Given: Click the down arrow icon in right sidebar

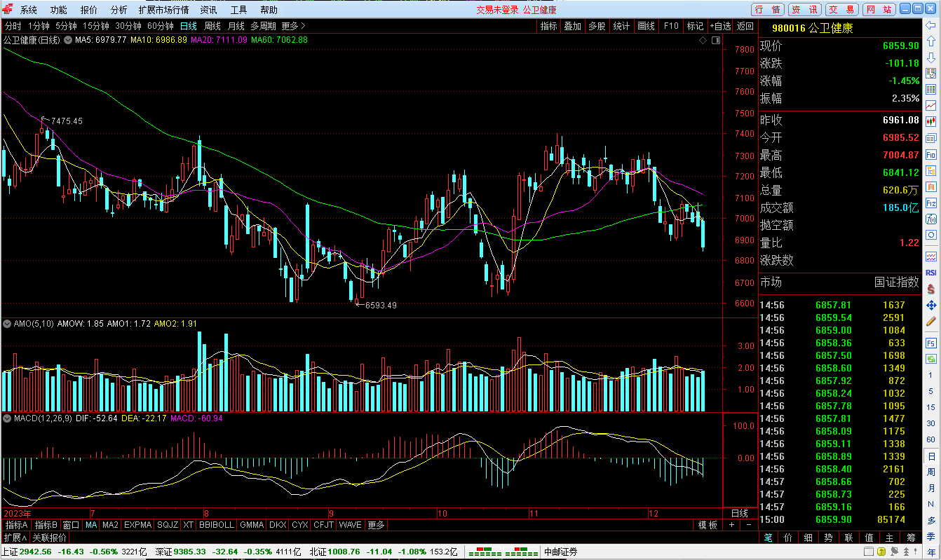Looking at the screenshot, I should click(x=931, y=57).
